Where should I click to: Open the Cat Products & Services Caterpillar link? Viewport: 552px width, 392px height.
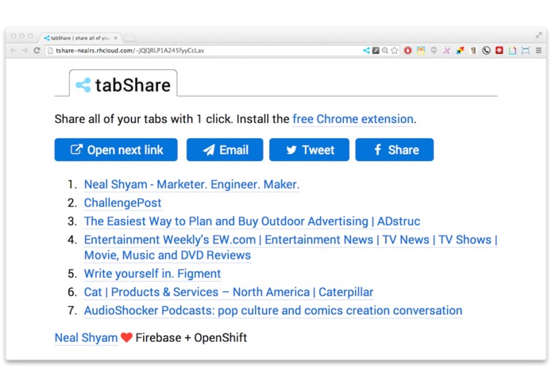point(229,292)
